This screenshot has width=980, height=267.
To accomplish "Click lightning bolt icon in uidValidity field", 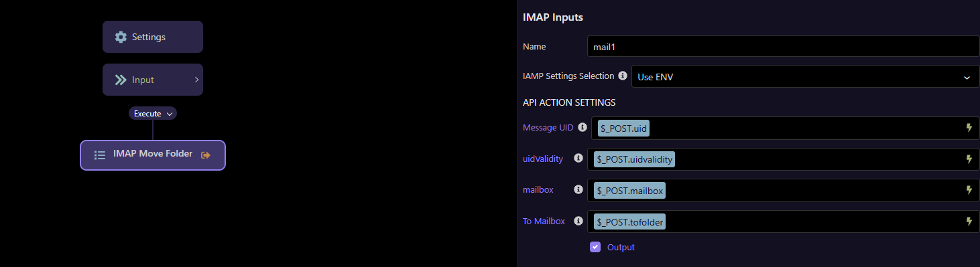I will 969,159.
